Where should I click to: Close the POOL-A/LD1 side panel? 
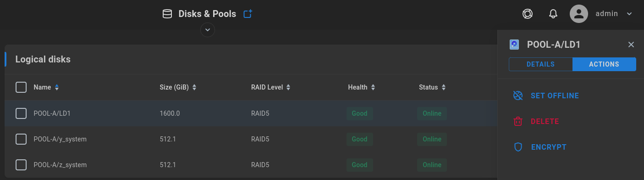(x=631, y=45)
